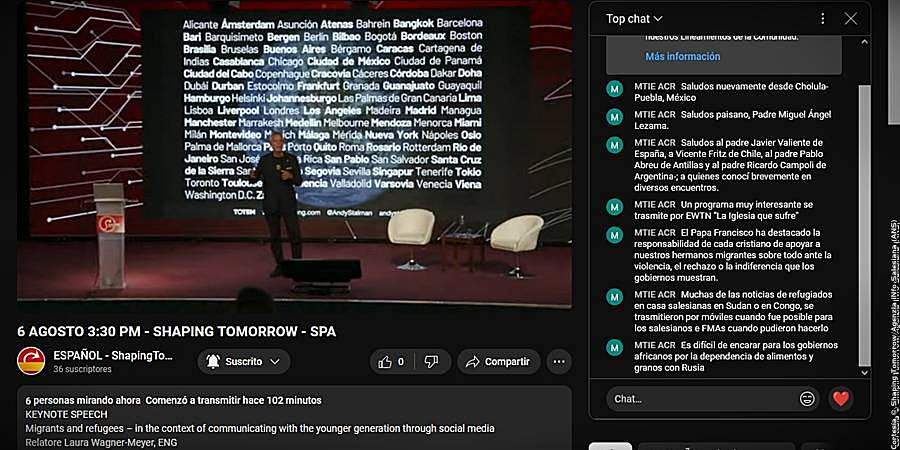900x450 pixels.
Task: Open the emoji picker in chat
Action: tap(807, 398)
